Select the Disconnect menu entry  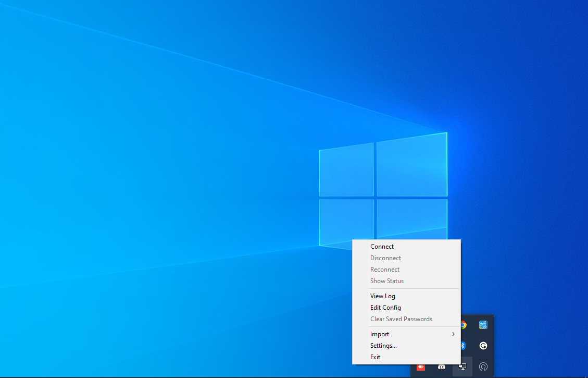[385, 258]
